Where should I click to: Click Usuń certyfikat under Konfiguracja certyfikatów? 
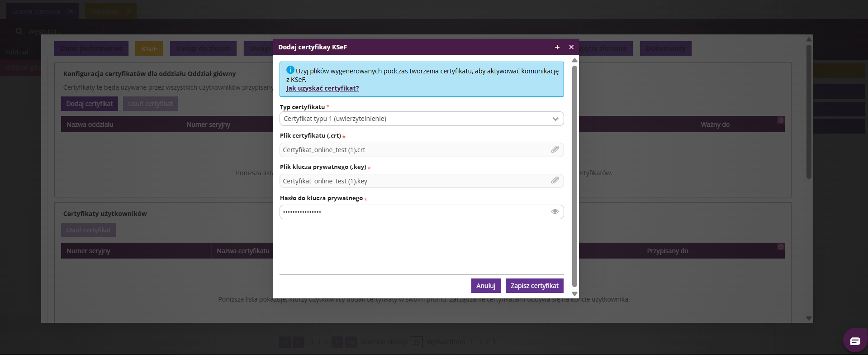151,104
